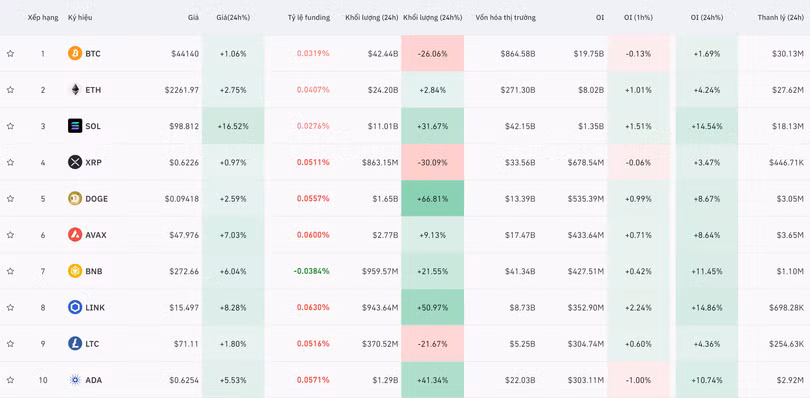The width and height of the screenshot is (810, 398).
Task: Click the XRP logo icon
Action: (x=75, y=162)
